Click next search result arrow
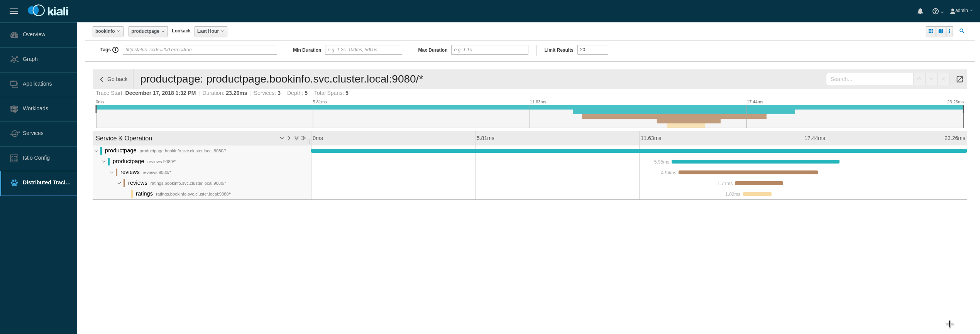Screen dimensions: 980x334 tap(931, 79)
